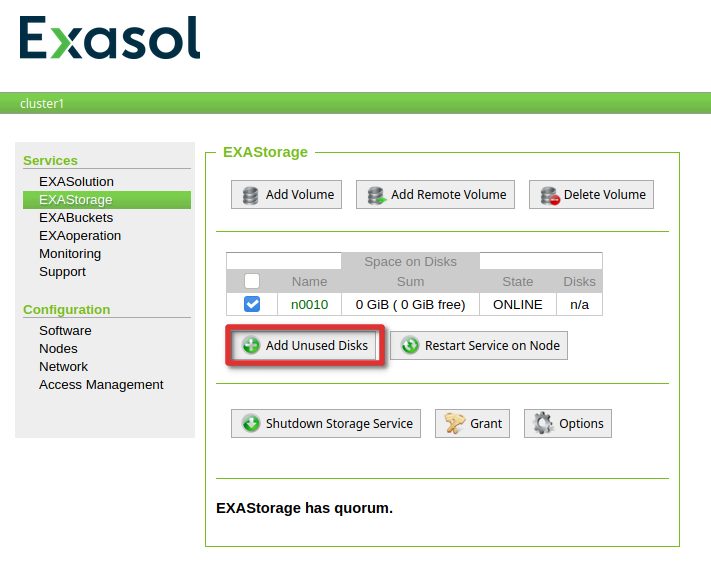Click the Add Volume button label
Screen dimensions: 711x582
(x=300, y=194)
